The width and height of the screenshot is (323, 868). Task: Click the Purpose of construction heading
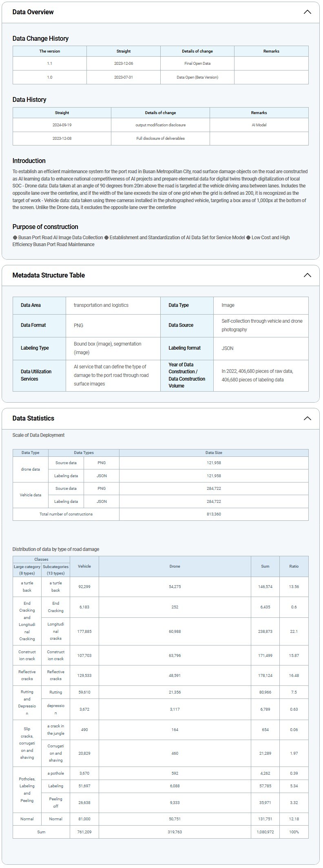45,227
